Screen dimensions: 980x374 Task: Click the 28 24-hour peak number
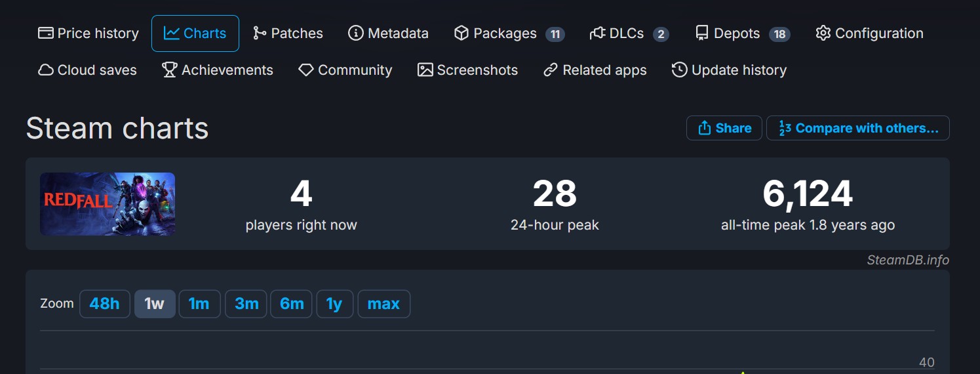(555, 194)
